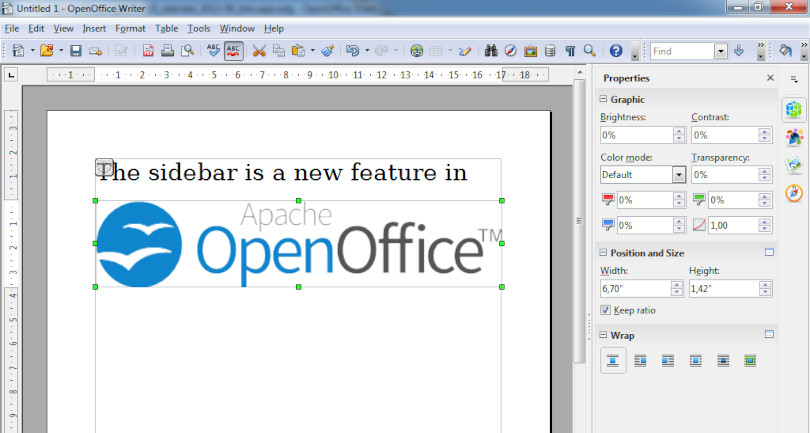The height and width of the screenshot is (433, 810).
Task: Click the Paste clipboard icon
Action: pos(298,51)
